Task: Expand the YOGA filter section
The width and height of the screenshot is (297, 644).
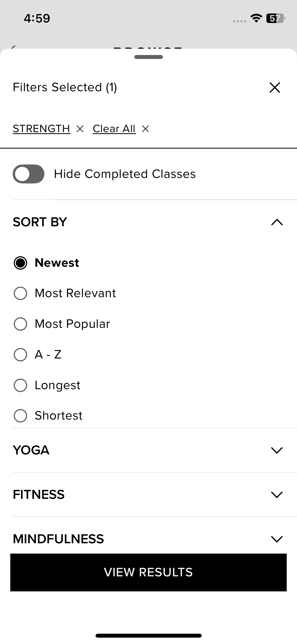Action: coord(277,450)
